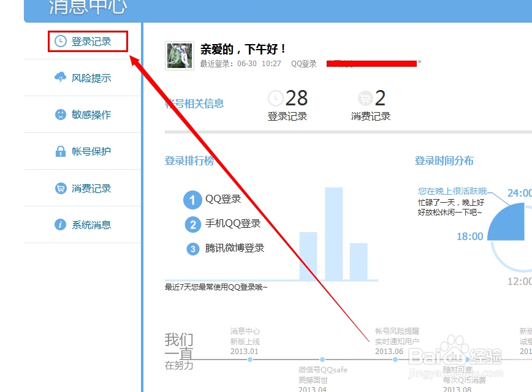Click the smiley face icon next to 敏感操作
This screenshot has height=392, width=532.
click(x=61, y=115)
